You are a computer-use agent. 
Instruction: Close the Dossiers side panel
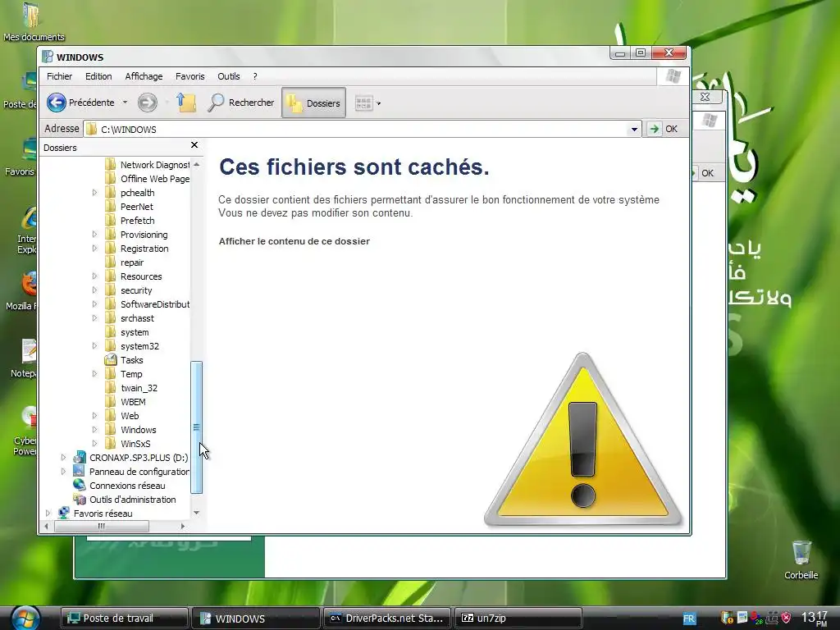pyautogui.click(x=194, y=145)
